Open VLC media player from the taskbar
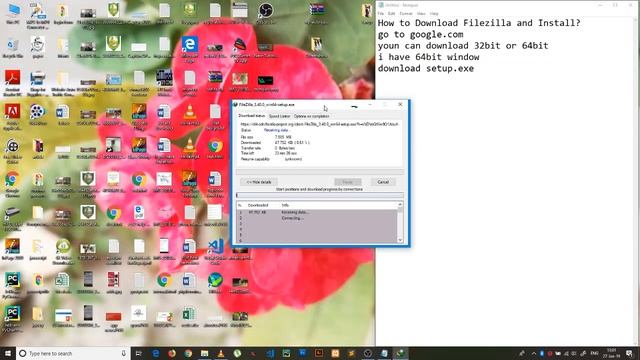This screenshot has height=360, width=640. 221,353
